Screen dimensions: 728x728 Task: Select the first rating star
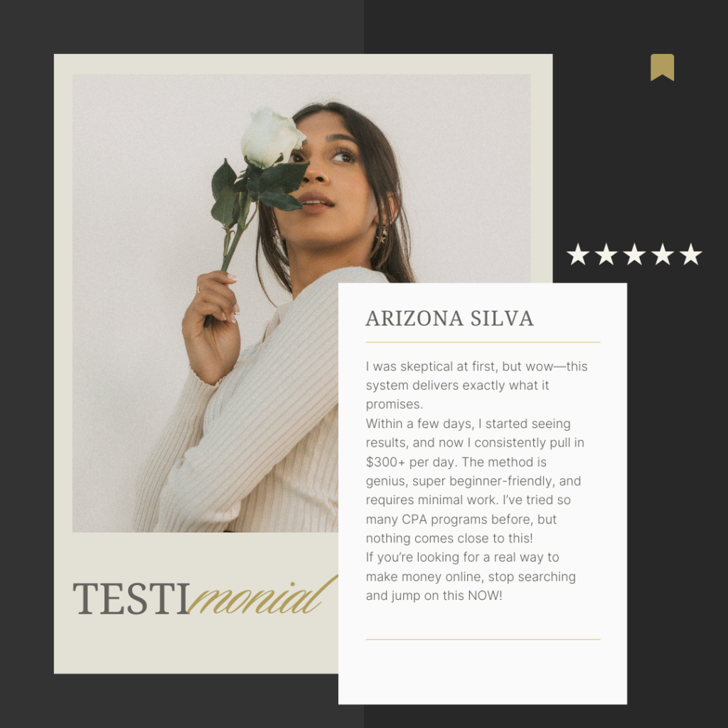(578, 255)
